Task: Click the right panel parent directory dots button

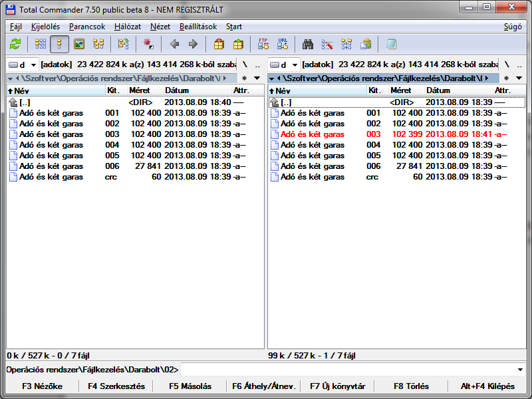Action: pyautogui.click(x=519, y=65)
